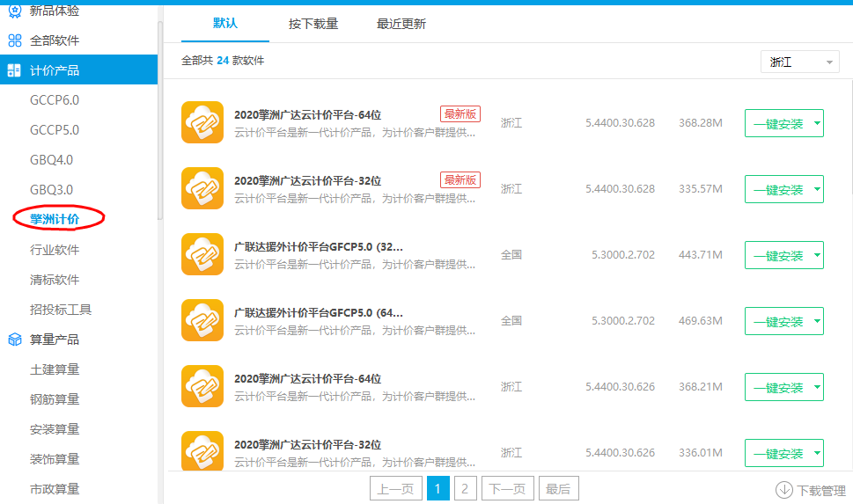Screen dimensions: 853x504
Task: Switch to the 默认 tab
Action: click(x=225, y=23)
